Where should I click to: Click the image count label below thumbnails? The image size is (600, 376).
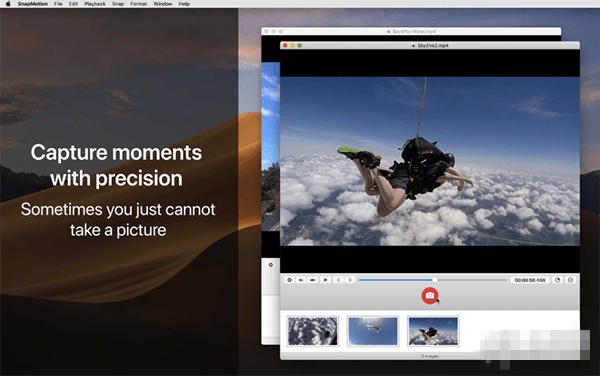[430, 356]
